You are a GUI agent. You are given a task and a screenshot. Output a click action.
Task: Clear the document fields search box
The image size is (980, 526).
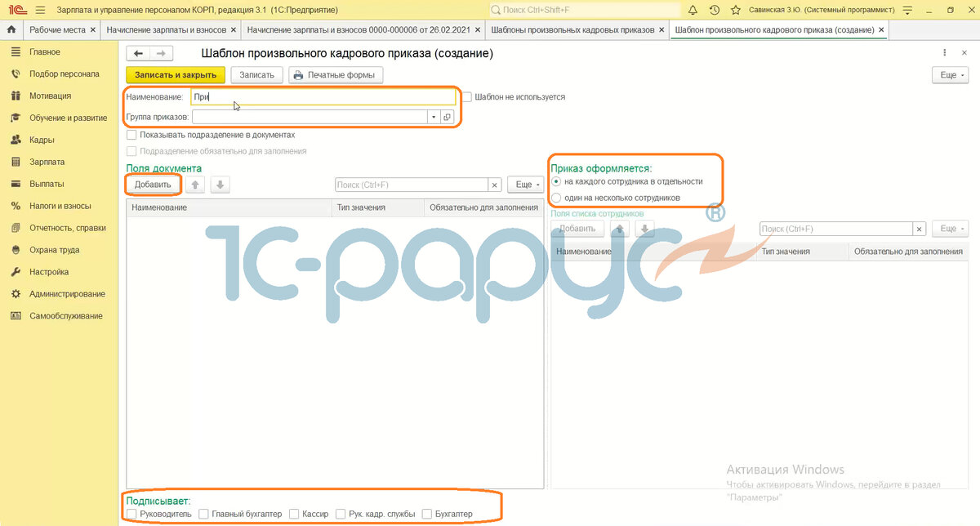coord(494,185)
